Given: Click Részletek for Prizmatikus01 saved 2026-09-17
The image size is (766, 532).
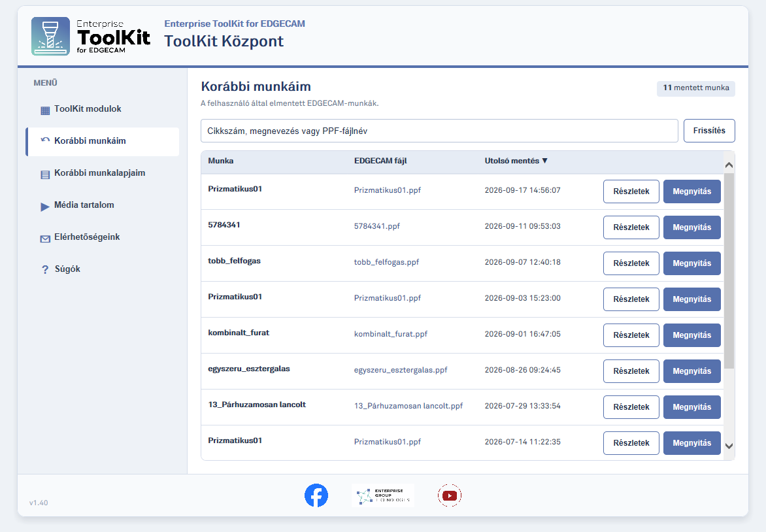Looking at the screenshot, I should (x=631, y=191).
